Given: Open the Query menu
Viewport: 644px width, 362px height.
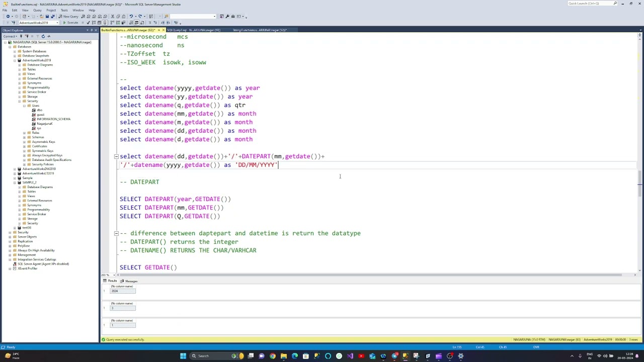Looking at the screenshot, I should pos(37,10).
